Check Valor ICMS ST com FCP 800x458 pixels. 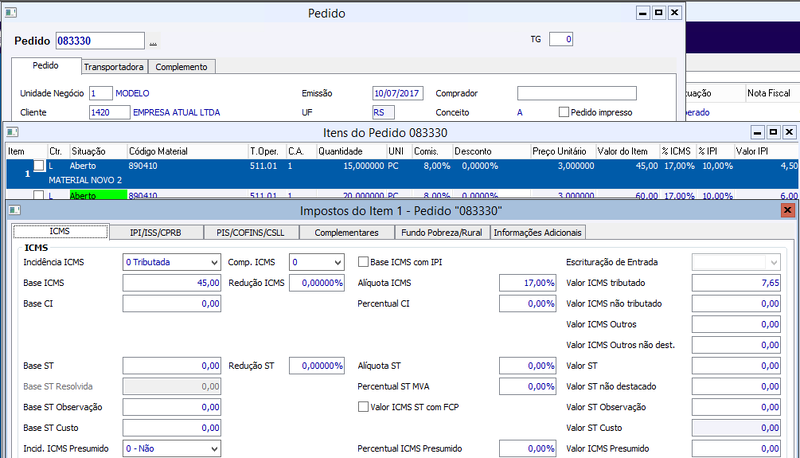click(363, 406)
